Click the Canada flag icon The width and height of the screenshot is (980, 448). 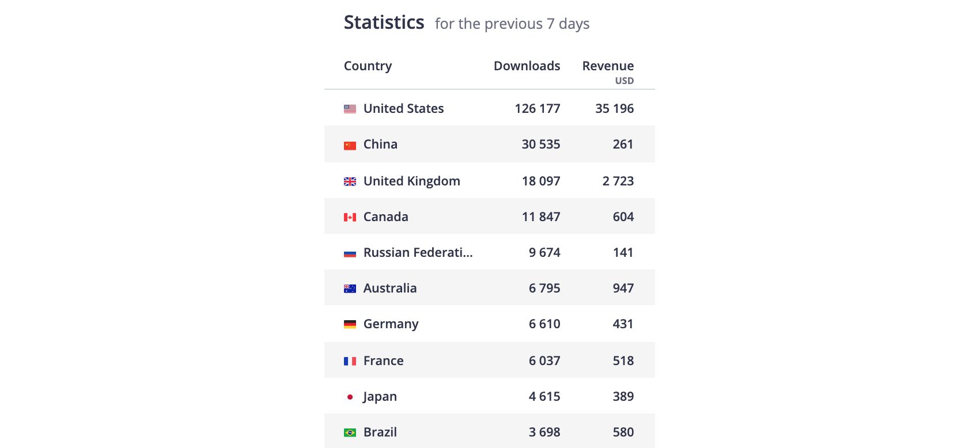pos(350,217)
